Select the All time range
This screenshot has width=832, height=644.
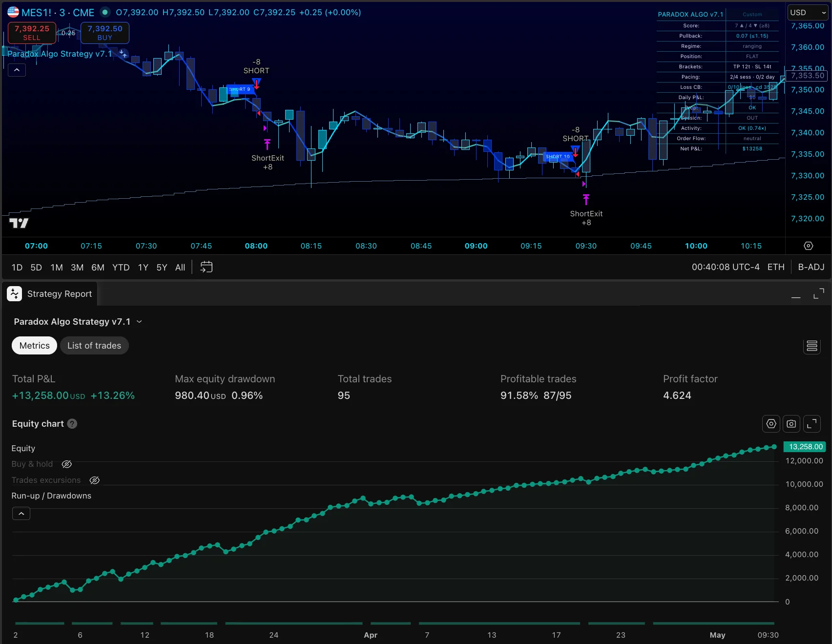point(180,268)
